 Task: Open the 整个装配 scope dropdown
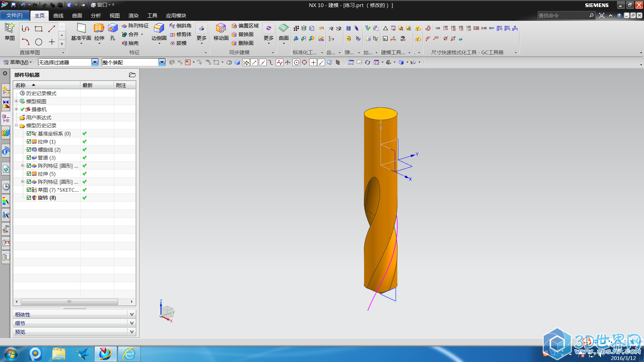(162, 62)
